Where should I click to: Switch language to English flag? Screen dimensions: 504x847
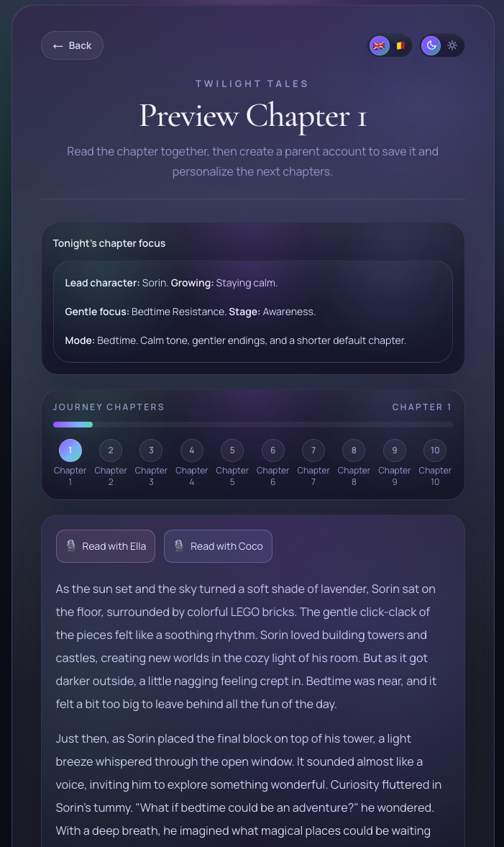click(380, 45)
